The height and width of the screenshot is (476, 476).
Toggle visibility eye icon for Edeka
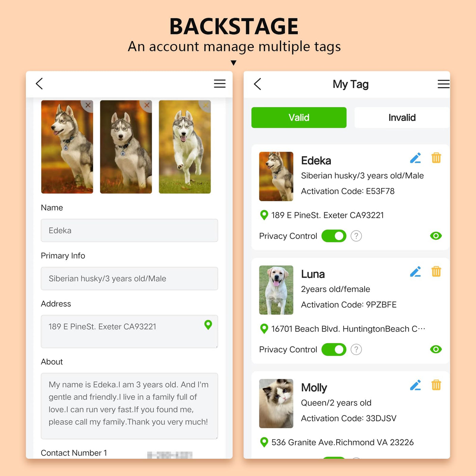(436, 236)
